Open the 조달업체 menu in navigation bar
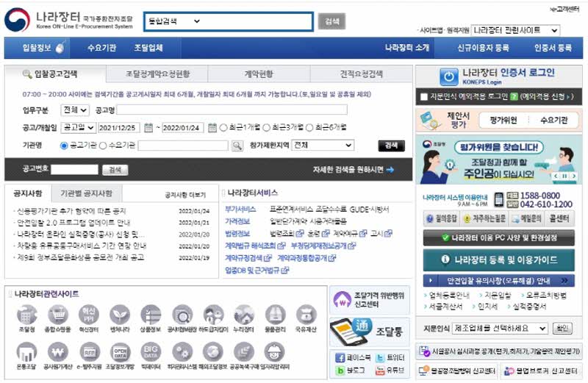The image size is (588, 383). pyautogui.click(x=148, y=48)
